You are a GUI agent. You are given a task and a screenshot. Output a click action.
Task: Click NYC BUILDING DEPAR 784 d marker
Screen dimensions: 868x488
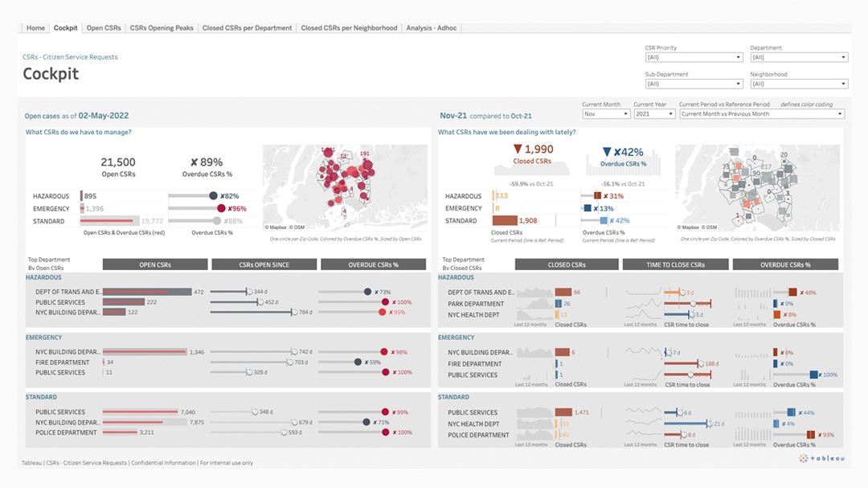(294, 313)
